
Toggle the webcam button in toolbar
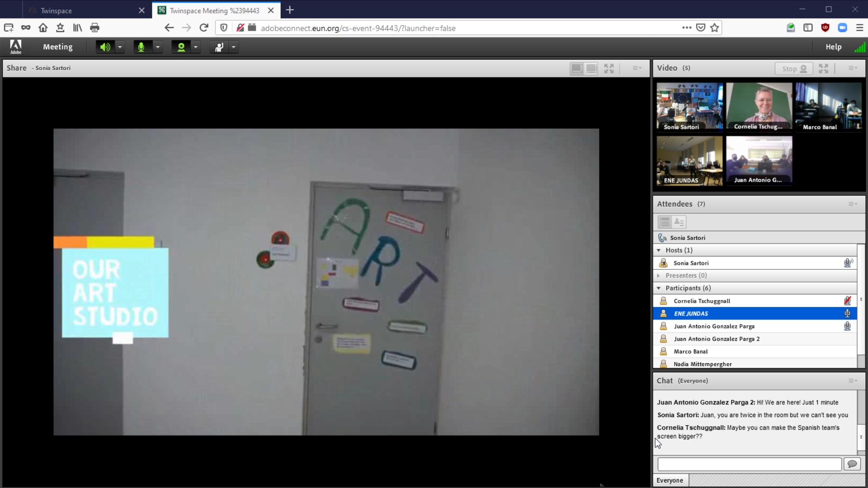tap(181, 47)
